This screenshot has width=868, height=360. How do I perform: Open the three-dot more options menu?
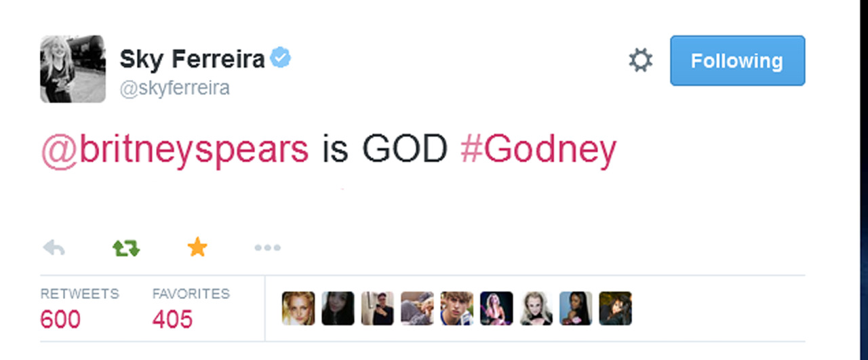[267, 248]
